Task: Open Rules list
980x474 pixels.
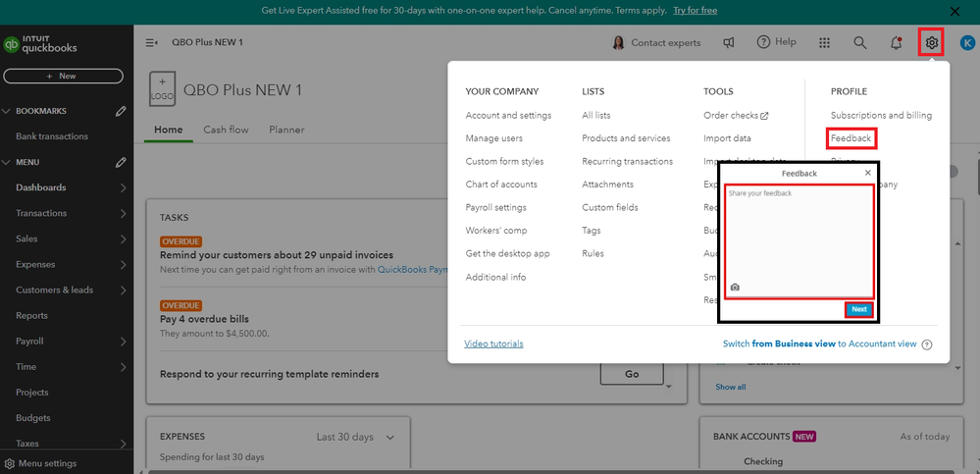Action: tap(593, 254)
